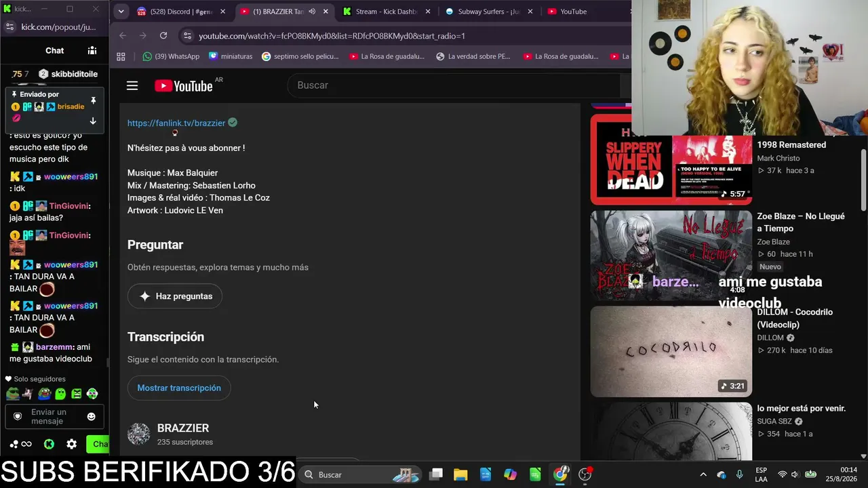Click the browser address bar URL
The image size is (868, 488).
point(332,36)
